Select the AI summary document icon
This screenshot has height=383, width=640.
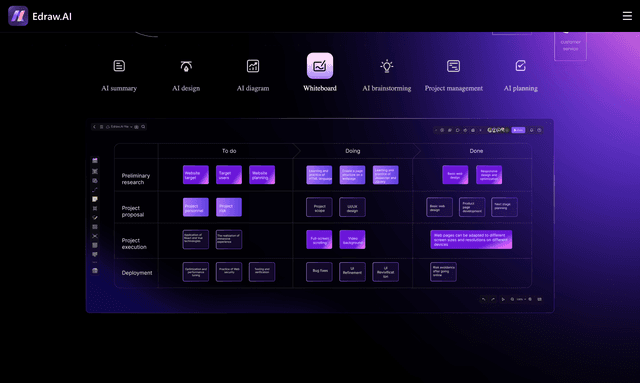[x=119, y=66]
